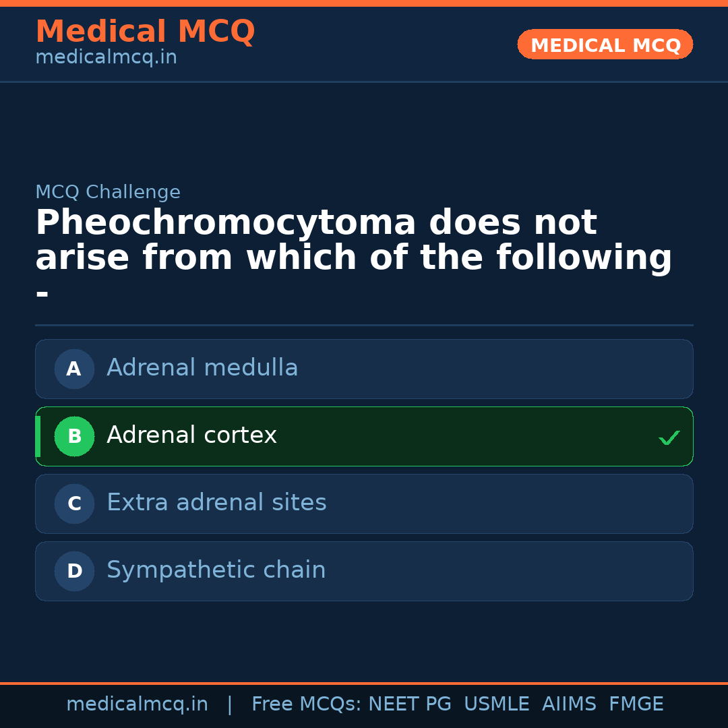Open the NEET PG category
This screenshot has height=728, width=728.
409,704
